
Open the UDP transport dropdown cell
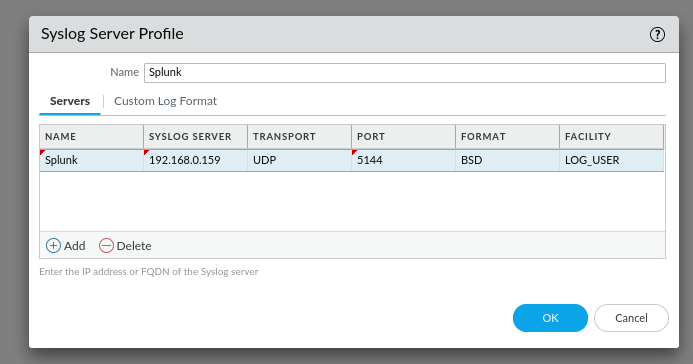click(x=300, y=160)
